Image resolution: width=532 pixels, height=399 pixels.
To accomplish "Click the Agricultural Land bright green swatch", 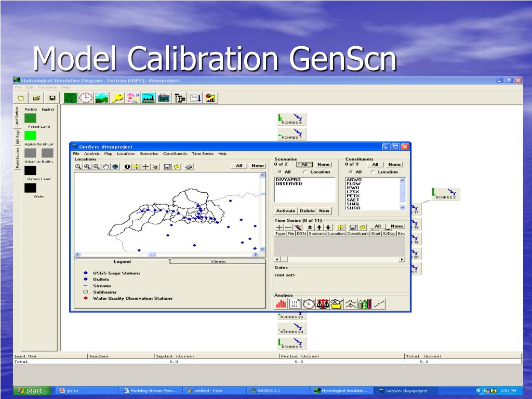I will coord(30,136).
